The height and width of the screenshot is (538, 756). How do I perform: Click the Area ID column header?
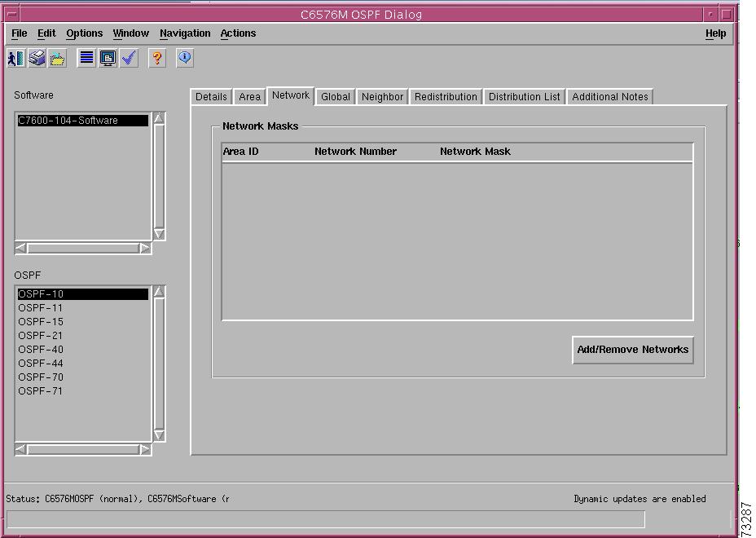(240, 152)
